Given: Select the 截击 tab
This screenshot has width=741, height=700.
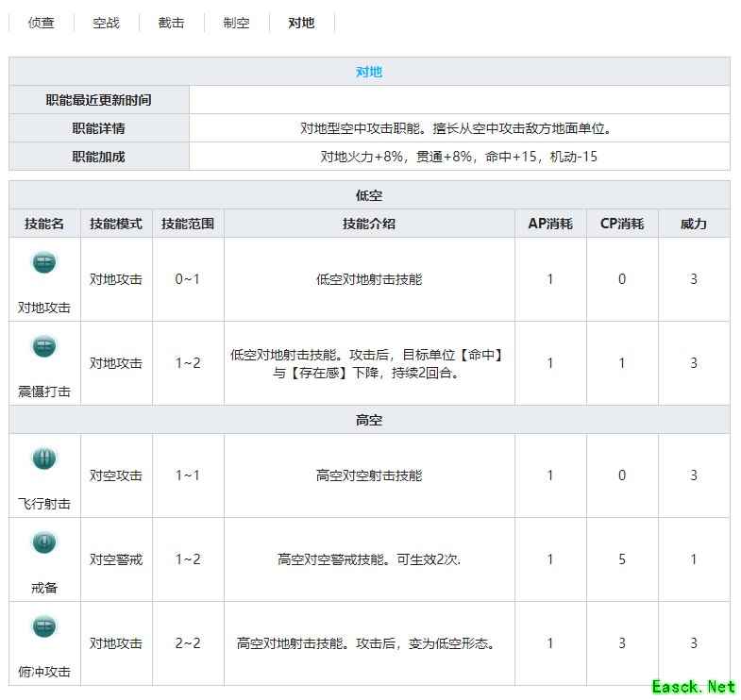Looking at the screenshot, I should point(171,23).
